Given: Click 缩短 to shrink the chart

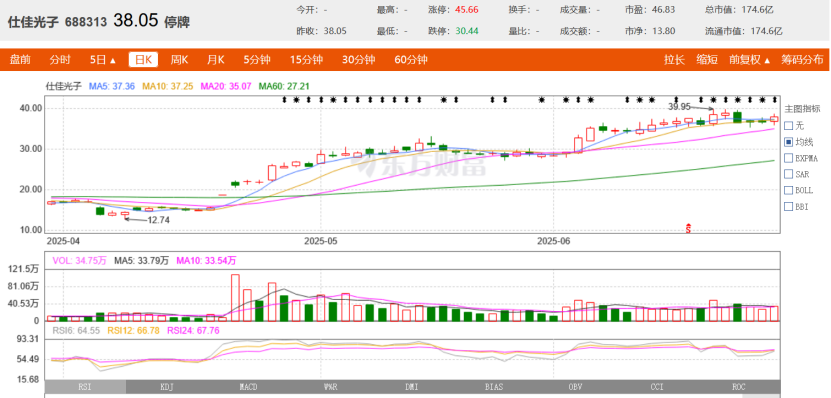Looking at the screenshot, I should [x=706, y=60].
